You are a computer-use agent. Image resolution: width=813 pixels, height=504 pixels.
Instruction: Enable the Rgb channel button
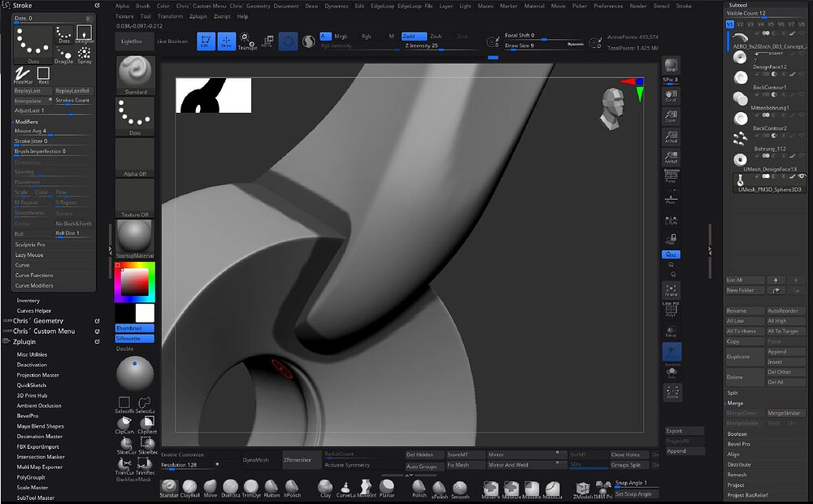click(367, 37)
